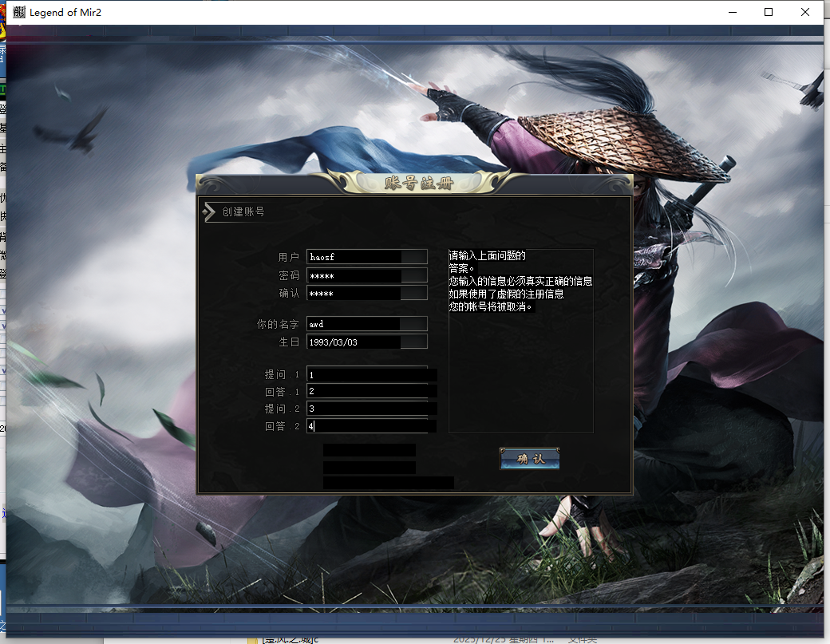Image resolution: width=830 pixels, height=644 pixels.
Task: Focus the 用户 field containing haosf
Action: pyautogui.click(x=366, y=257)
